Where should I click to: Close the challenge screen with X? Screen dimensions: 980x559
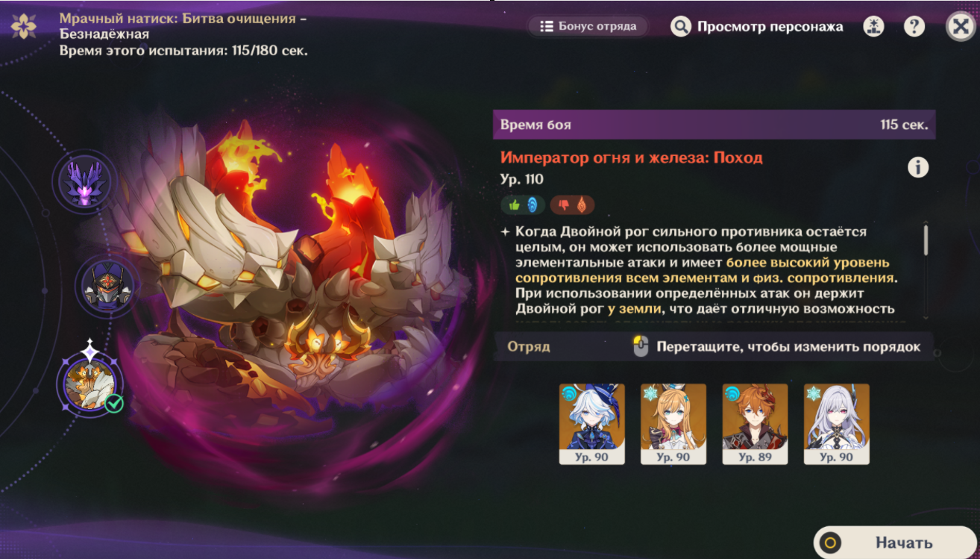pos(958,27)
